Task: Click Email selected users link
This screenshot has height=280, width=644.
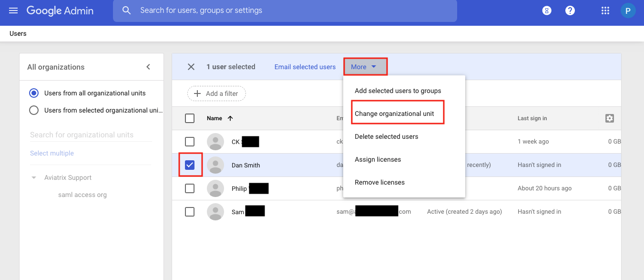Action: (x=305, y=67)
